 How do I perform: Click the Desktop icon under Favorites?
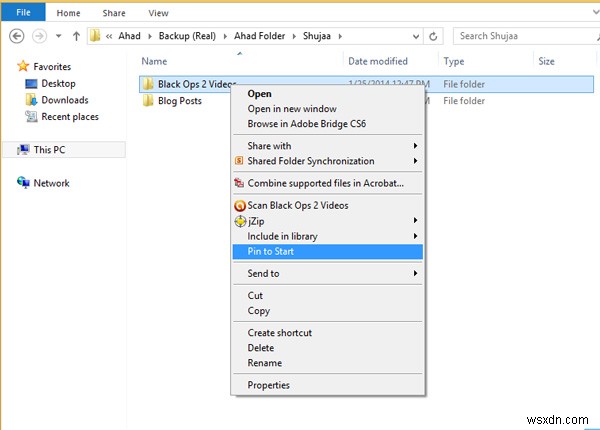tap(31, 84)
